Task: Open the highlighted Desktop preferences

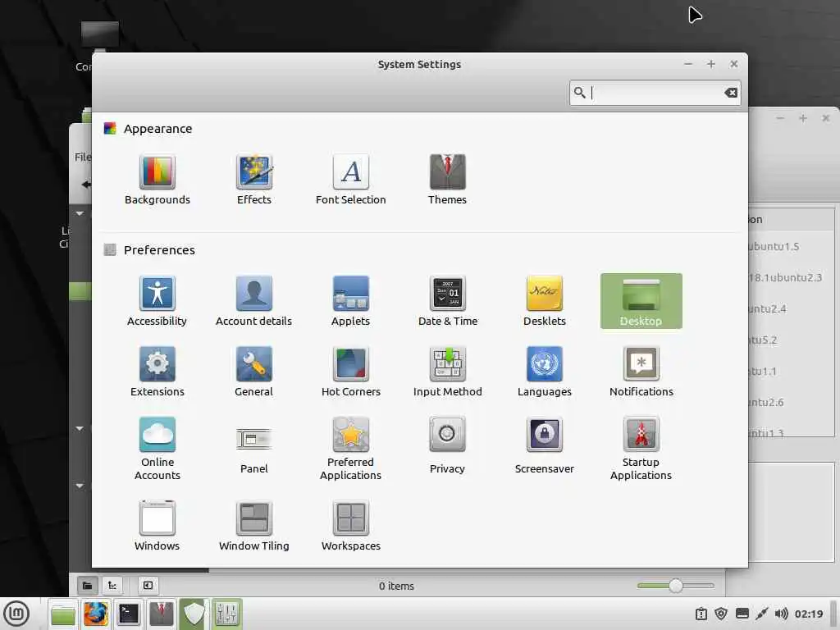Action: [641, 301]
